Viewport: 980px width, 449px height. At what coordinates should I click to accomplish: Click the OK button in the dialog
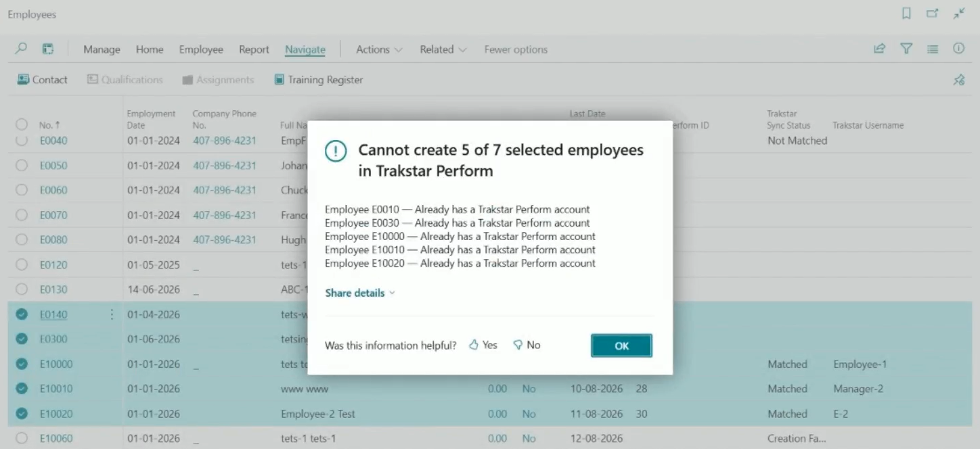pos(621,346)
